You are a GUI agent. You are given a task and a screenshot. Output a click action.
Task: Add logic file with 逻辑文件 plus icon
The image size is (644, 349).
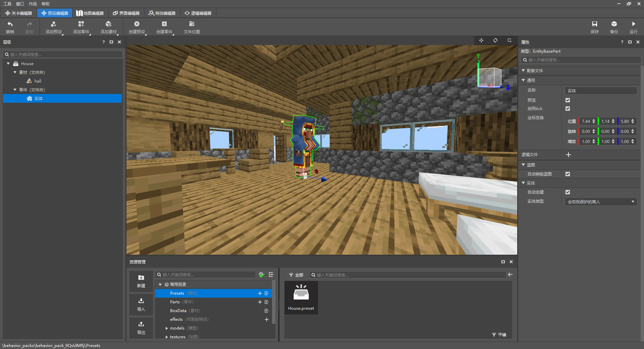(x=569, y=155)
